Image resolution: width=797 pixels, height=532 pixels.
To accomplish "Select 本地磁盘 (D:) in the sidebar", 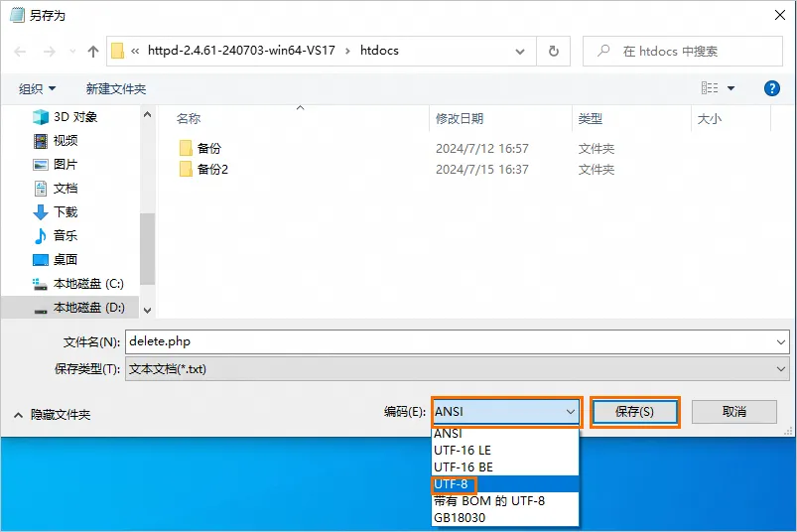I will coord(71,308).
